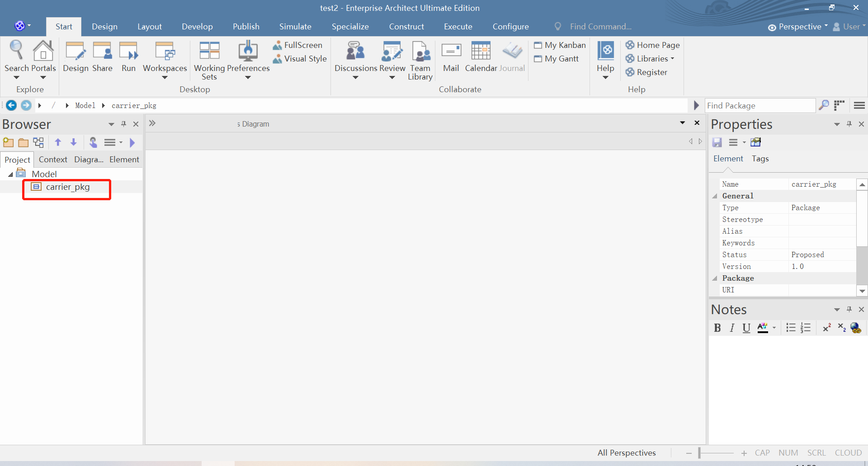The height and width of the screenshot is (466, 868).
Task: Switch to the Tags tab in Properties
Action: tap(760, 159)
